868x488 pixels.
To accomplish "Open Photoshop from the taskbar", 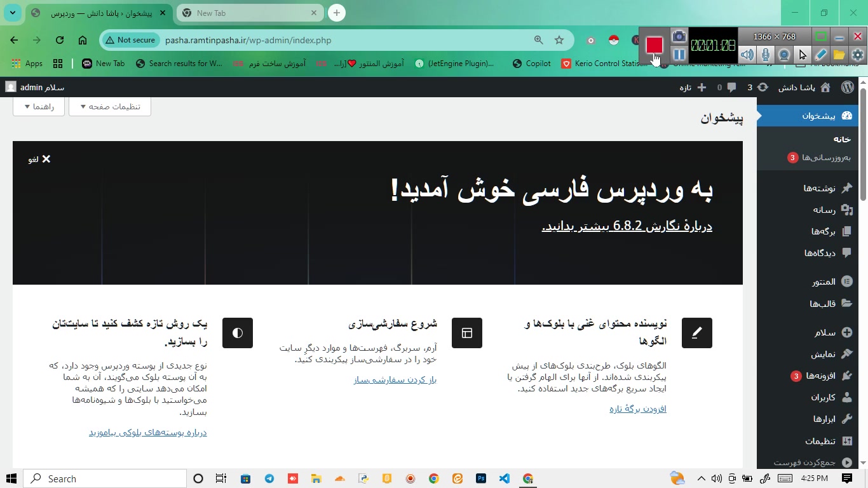I will click(x=481, y=478).
